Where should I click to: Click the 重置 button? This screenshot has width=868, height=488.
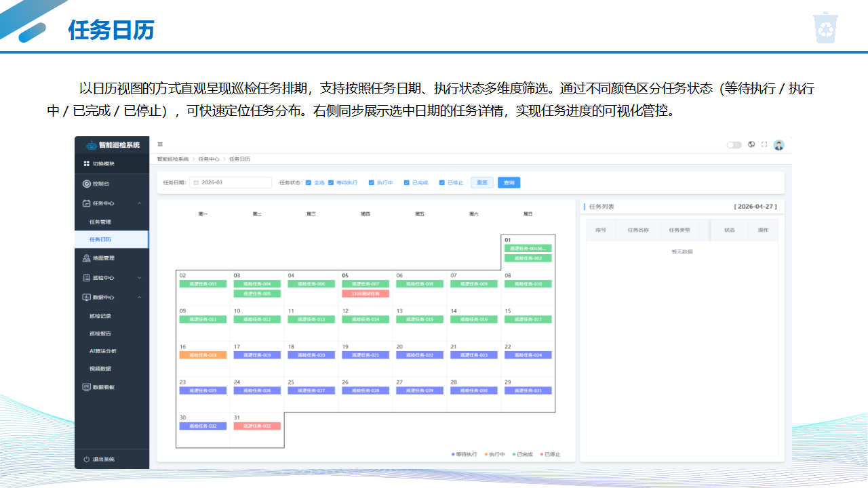482,182
